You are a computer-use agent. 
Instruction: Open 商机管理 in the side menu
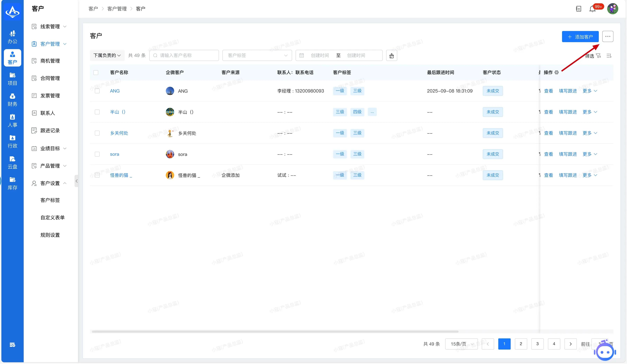(x=50, y=61)
